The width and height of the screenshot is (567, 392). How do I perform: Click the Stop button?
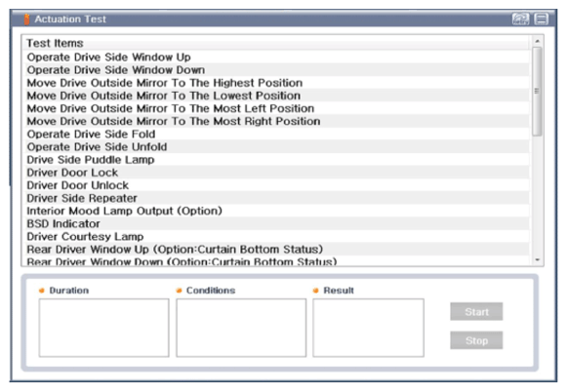coord(476,340)
